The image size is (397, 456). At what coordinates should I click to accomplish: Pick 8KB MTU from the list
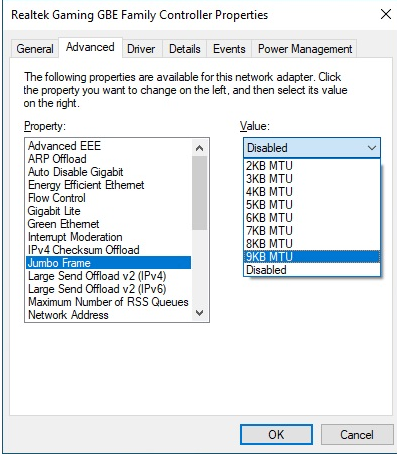(x=312, y=244)
